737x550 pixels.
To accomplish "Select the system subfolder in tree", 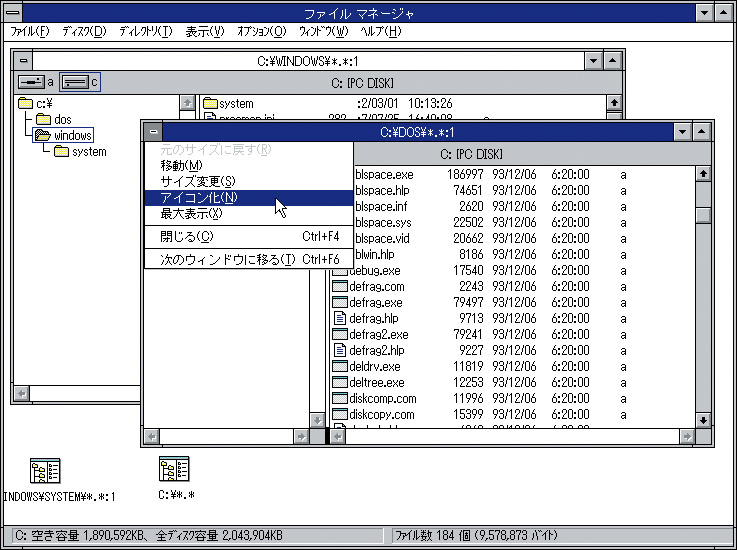I will pyautogui.click(x=80, y=151).
